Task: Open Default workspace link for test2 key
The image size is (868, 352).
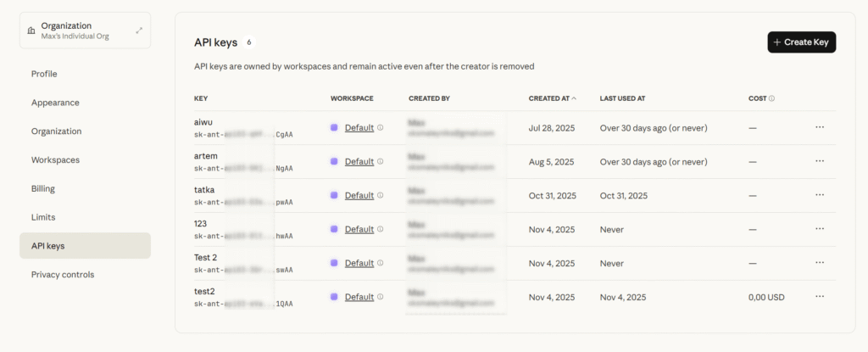Action: tap(359, 298)
